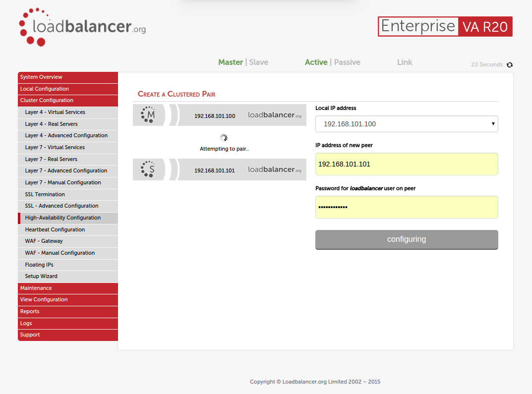Click loadbalancer.org logo in slave row

coord(275,169)
